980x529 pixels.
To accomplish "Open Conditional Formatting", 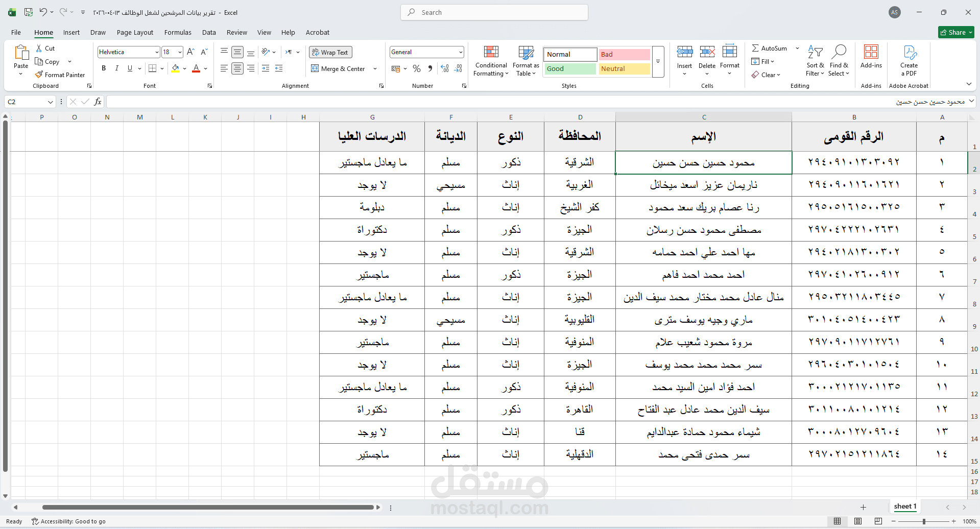I will point(491,61).
